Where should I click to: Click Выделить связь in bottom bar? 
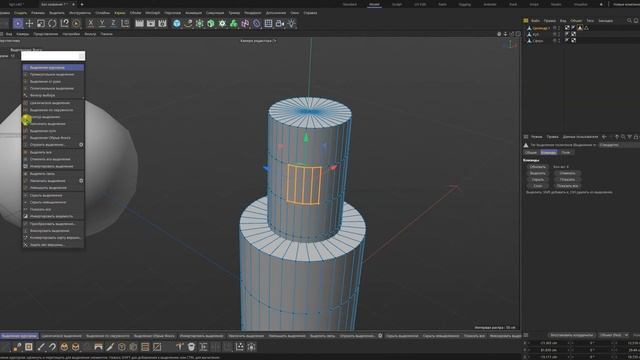322,336
